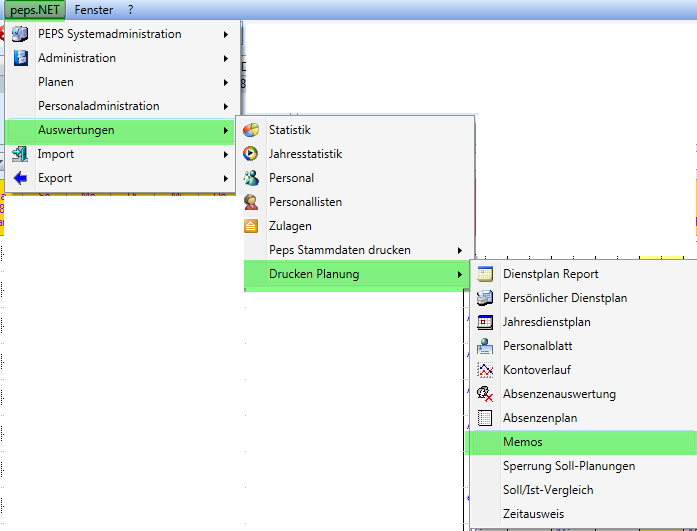Click the arrow beside Drucken Planung

coord(460,275)
